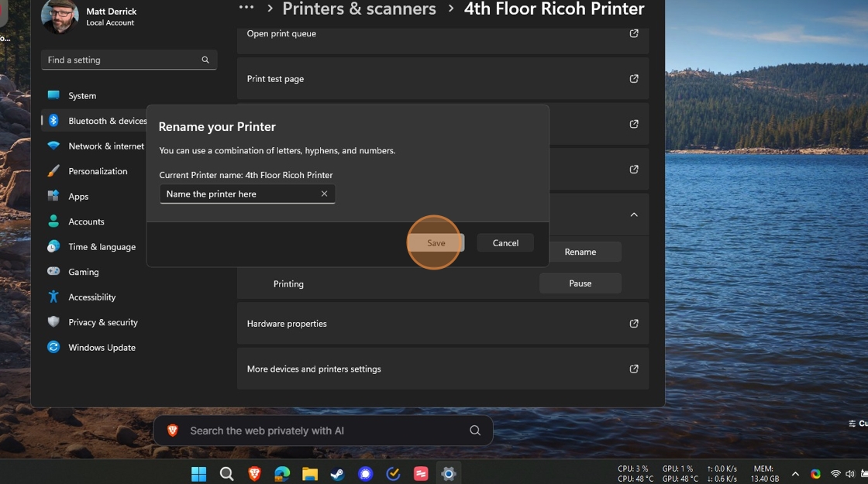
Task: Click the MEM 13.40 GB readout
Action: 764,473
